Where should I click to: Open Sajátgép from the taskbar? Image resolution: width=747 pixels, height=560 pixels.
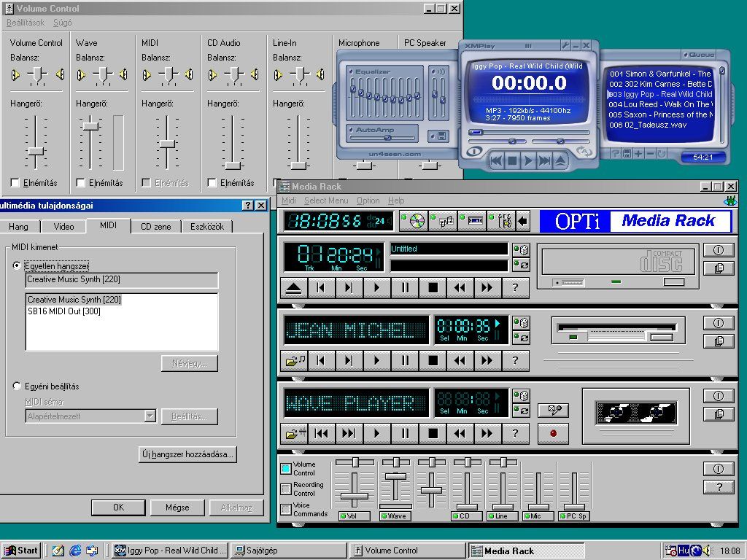[x=289, y=551]
